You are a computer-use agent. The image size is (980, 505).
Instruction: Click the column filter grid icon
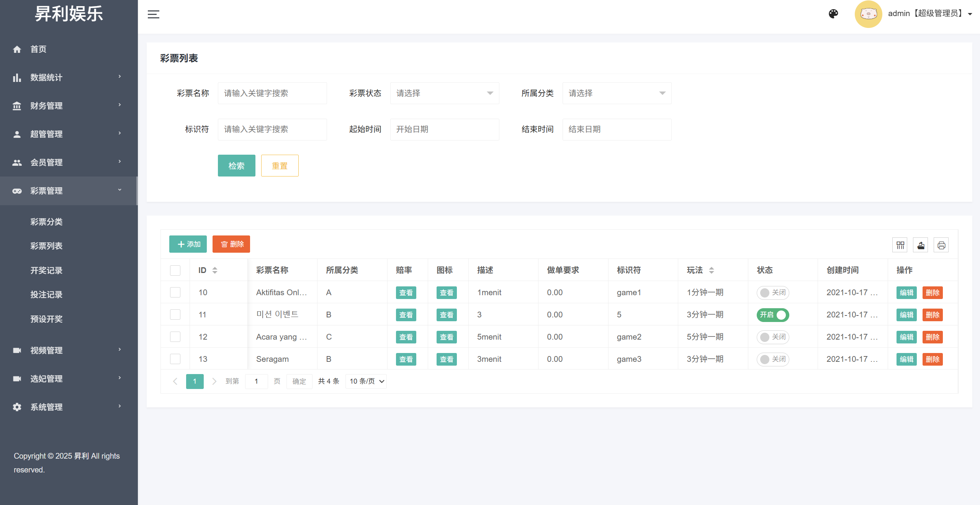tap(900, 245)
